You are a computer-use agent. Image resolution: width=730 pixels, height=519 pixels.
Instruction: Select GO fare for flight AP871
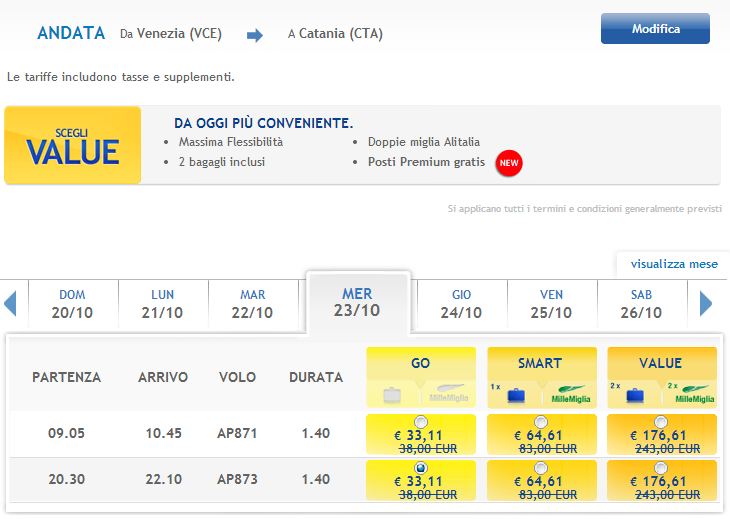(x=421, y=422)
